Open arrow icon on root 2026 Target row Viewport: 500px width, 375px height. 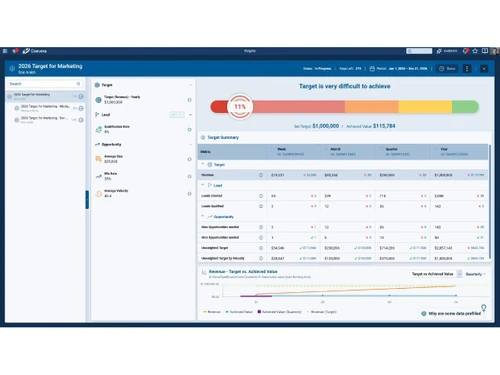click(x=81, y=96)
